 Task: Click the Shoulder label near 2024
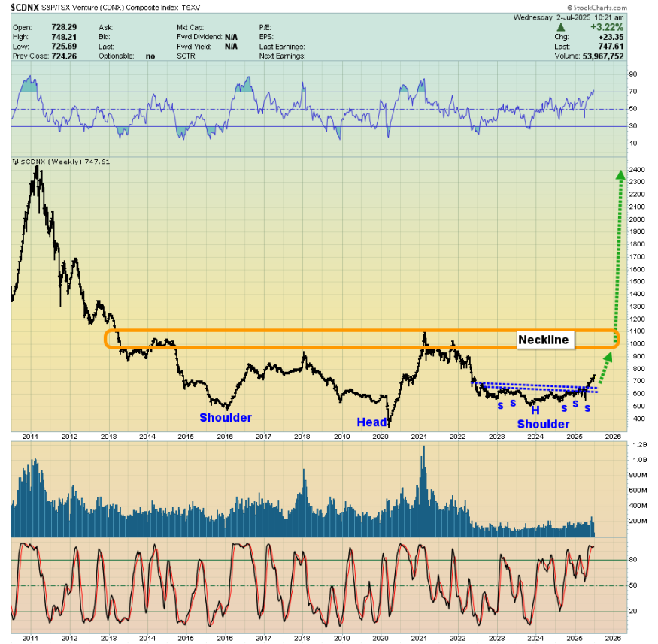[544, 425]
